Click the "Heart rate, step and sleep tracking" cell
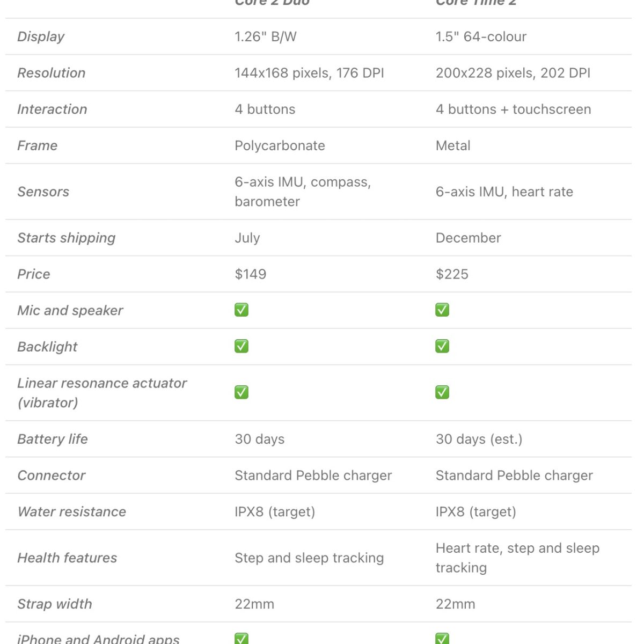 click(517, 558)
